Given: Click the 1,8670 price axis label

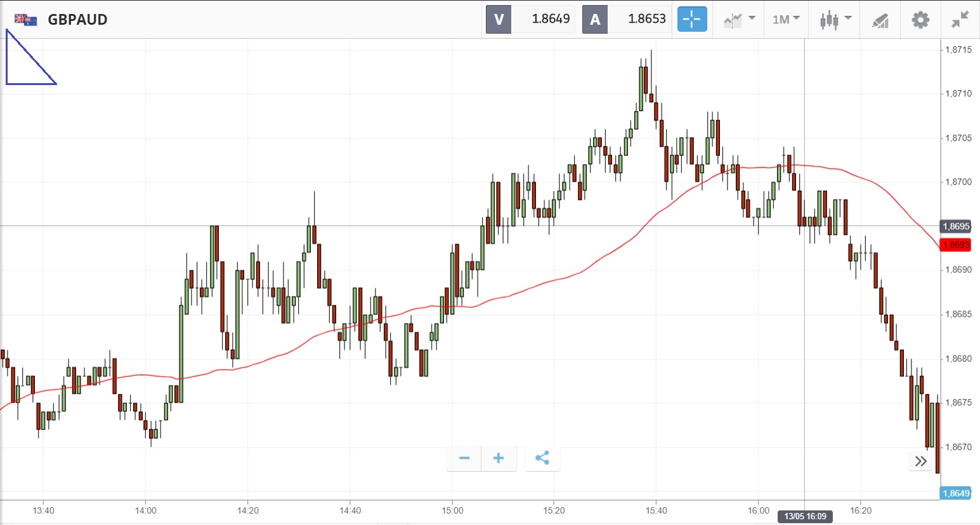Looking at the screenshot, I should pos(958,447).
